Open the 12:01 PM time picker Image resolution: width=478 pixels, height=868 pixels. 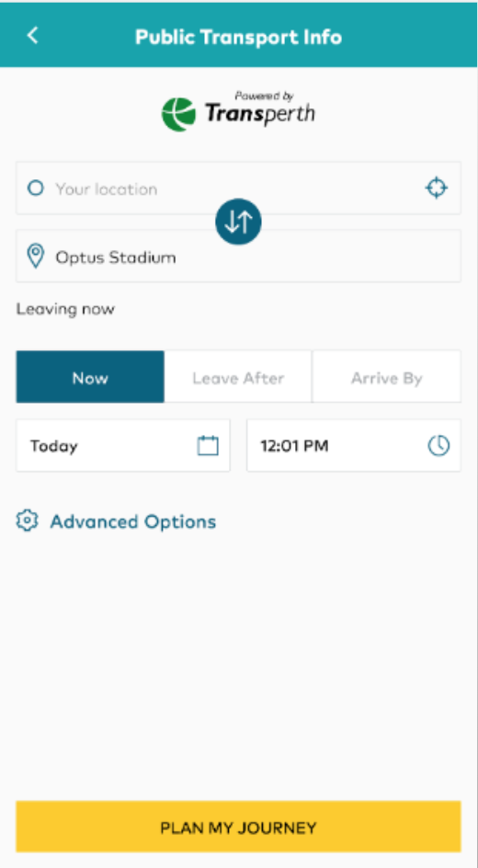(354, 446)
